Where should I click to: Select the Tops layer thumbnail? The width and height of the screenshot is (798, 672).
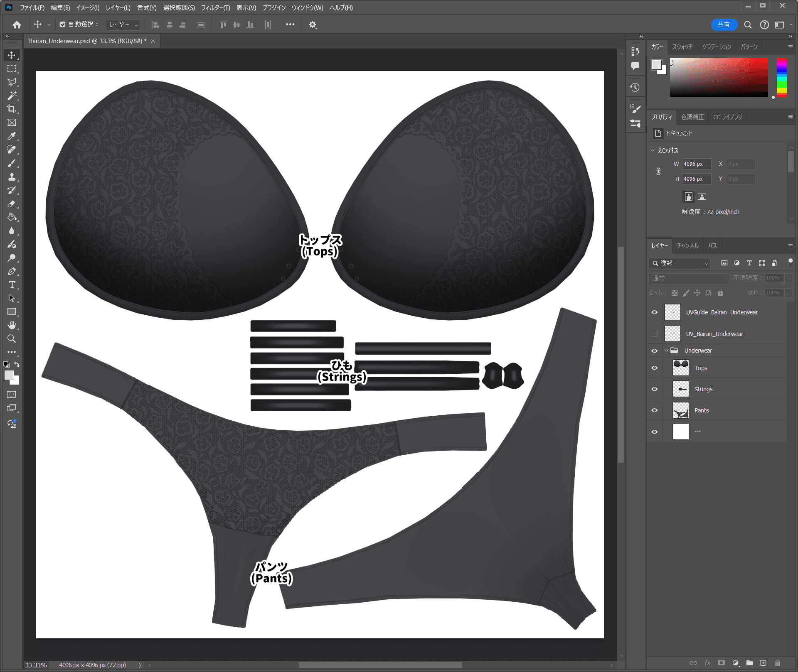coord(681,368)
